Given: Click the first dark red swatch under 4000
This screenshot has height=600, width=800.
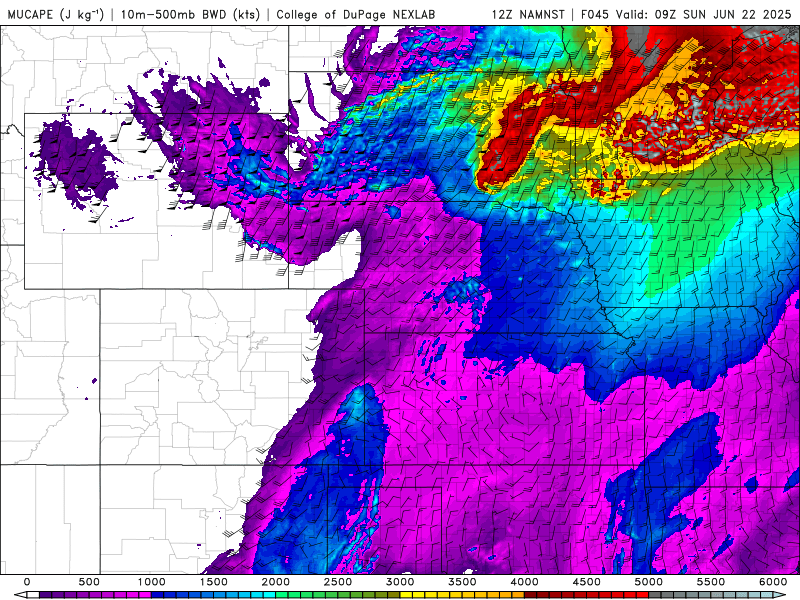Looking at the screenshot, I should (531, 595).
